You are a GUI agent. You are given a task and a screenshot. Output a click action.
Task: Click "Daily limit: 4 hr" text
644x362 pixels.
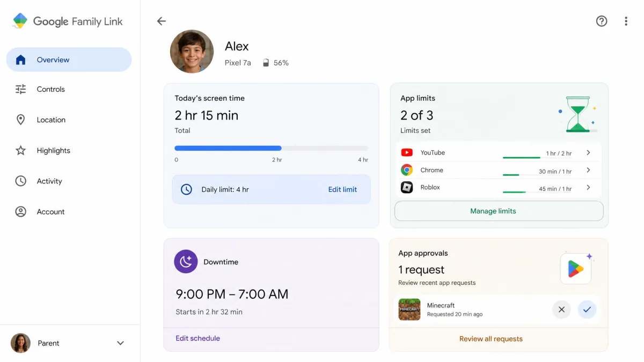[x=225, y=189]
